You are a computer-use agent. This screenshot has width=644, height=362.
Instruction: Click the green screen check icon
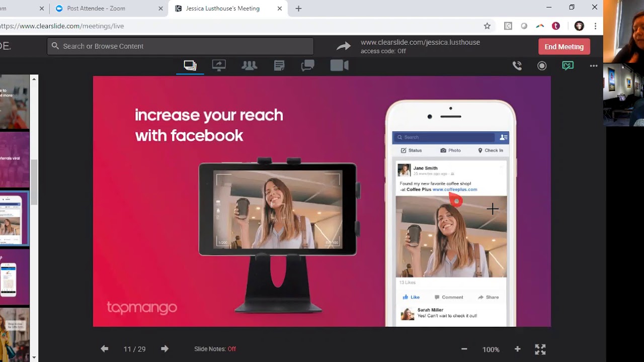coord(568,66)
